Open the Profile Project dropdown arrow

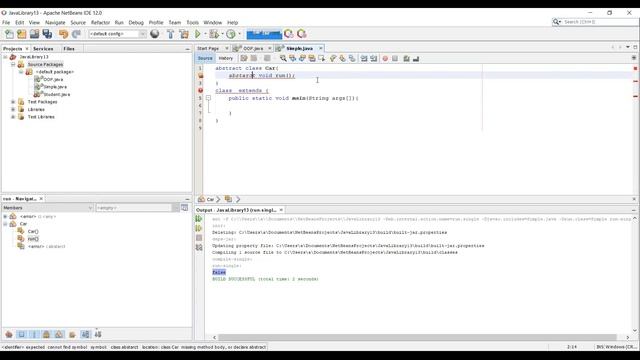pos(239,34)
